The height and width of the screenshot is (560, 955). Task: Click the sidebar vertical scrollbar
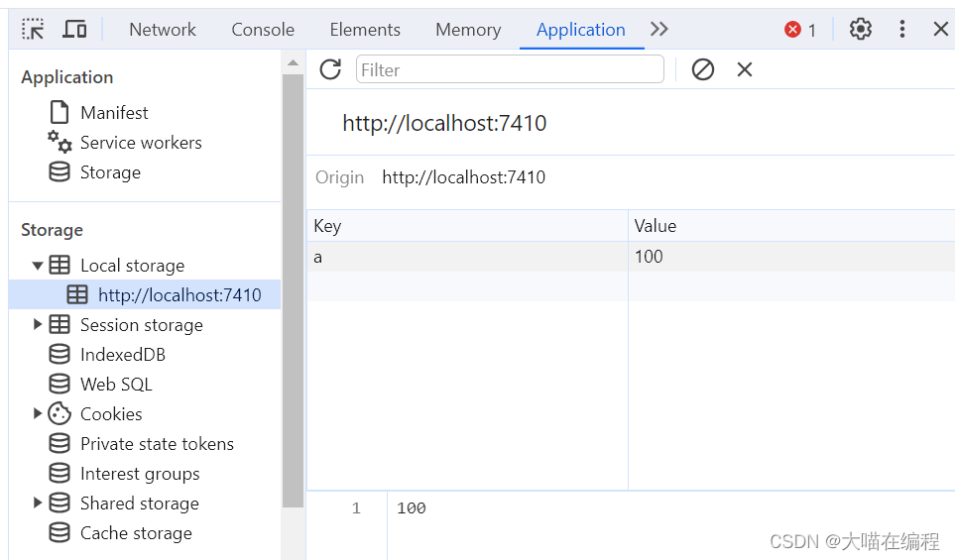(293, 291)
